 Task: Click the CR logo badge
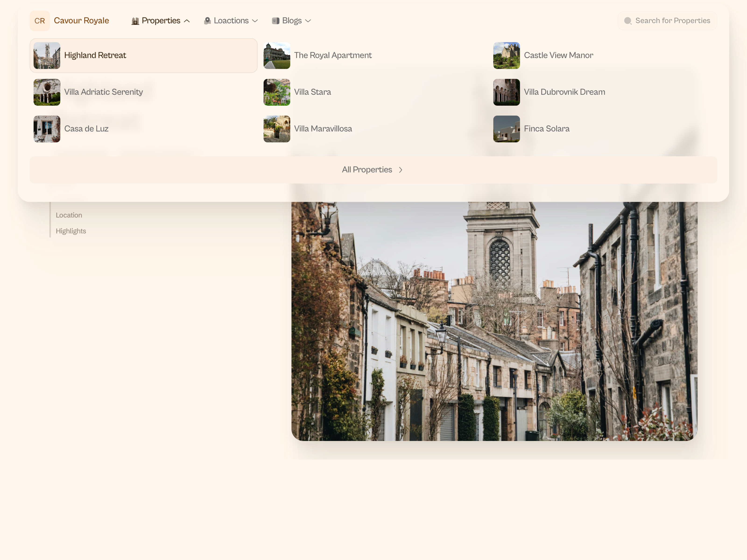[39, 21]
